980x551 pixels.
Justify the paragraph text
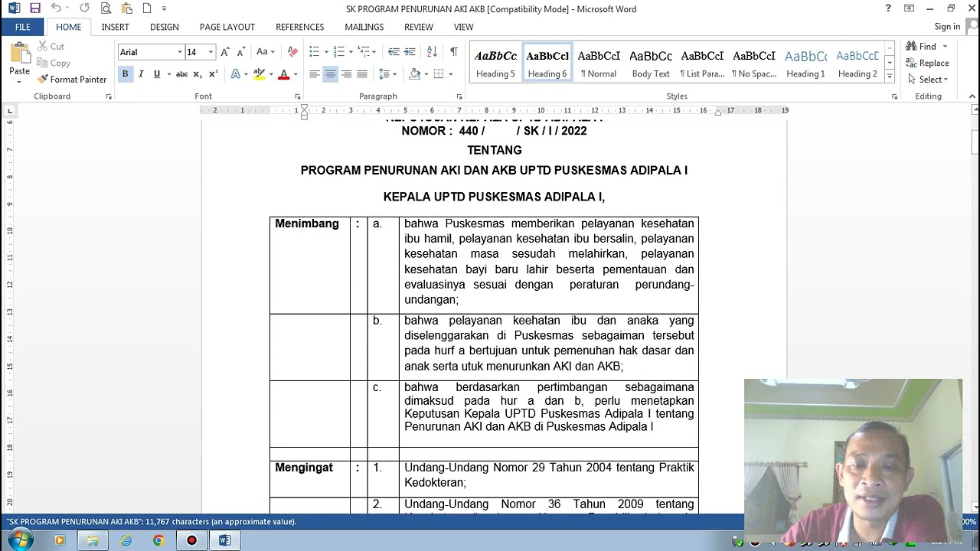tap(362, 74)
